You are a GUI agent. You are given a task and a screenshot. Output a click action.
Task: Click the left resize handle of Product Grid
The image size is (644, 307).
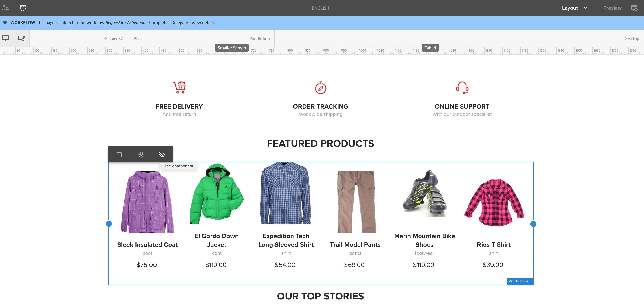pyautogui.click(x=109, y=224)
